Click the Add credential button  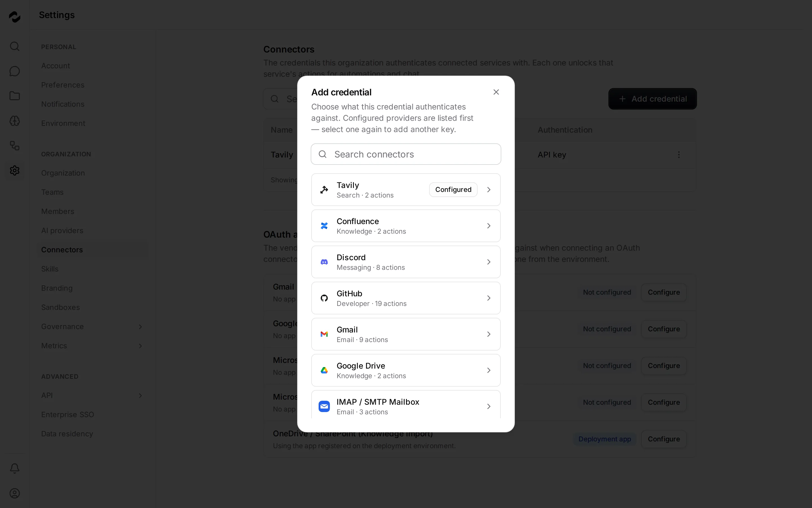tap(652, 99)
